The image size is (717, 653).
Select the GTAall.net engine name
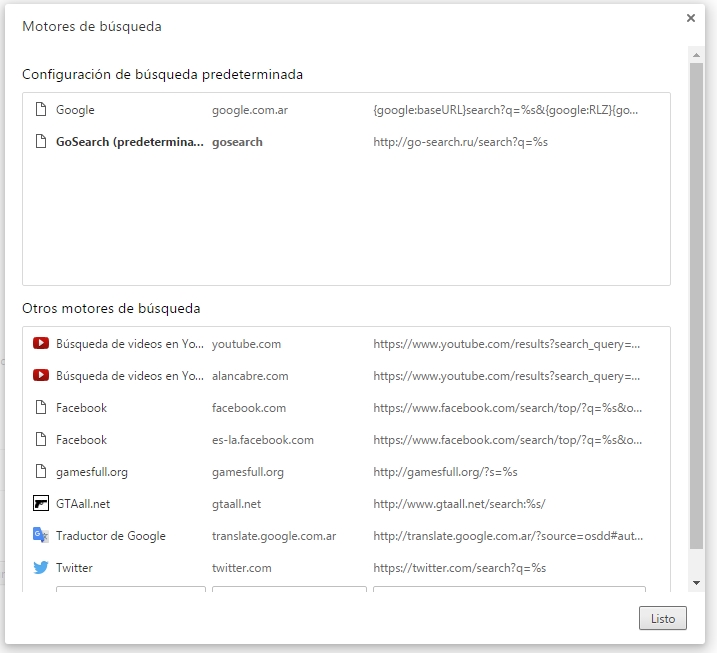pos(83,504)
